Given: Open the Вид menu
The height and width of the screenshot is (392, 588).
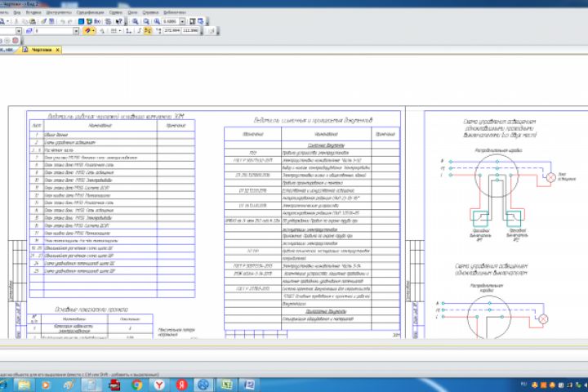Looking at the screenshot, I should tap(17, 12).
